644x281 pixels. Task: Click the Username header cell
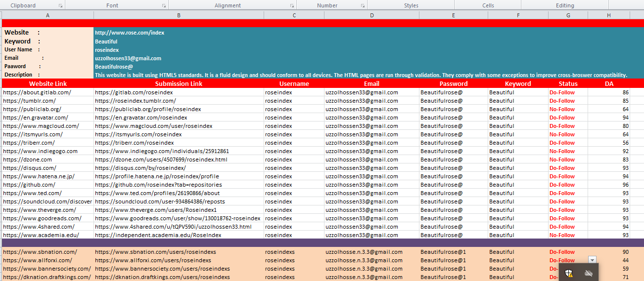tap(294, 83)
